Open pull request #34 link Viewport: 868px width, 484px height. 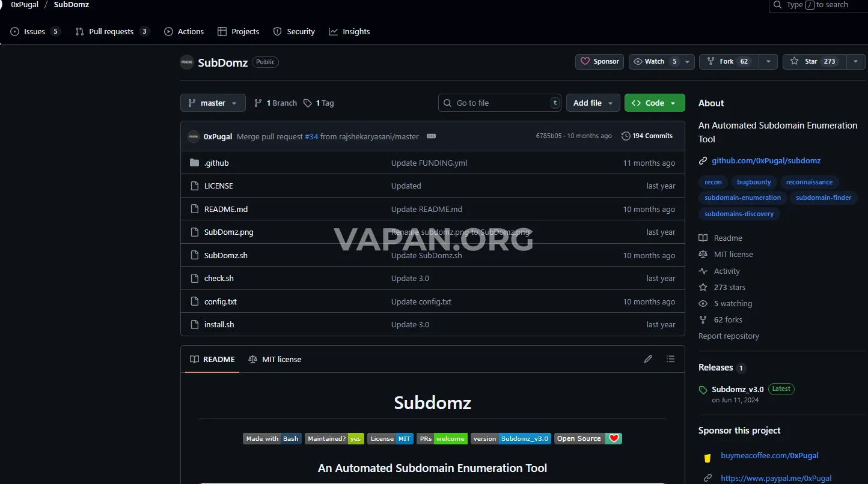pos(311,136)
